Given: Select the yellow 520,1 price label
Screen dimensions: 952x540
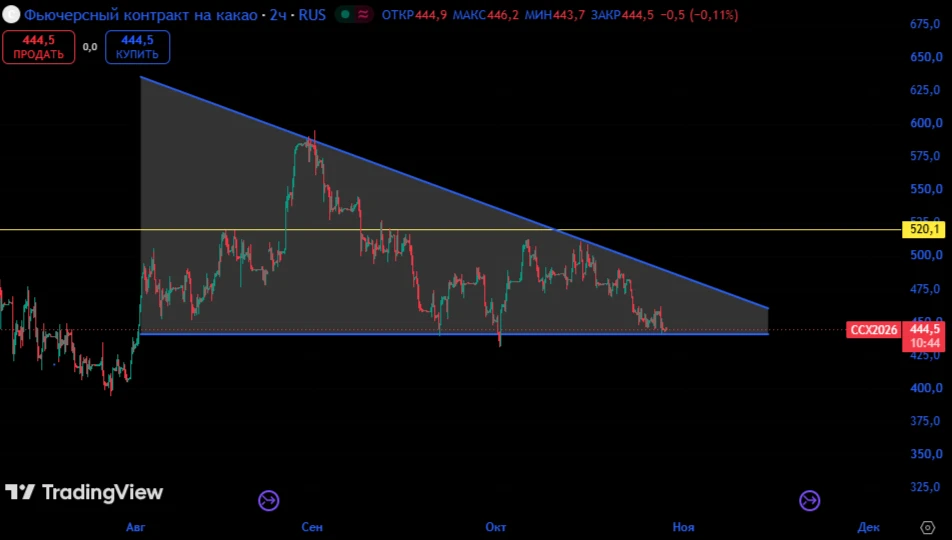Looking at the screenshot, I should pyautogui.click(x=923, y=230).
